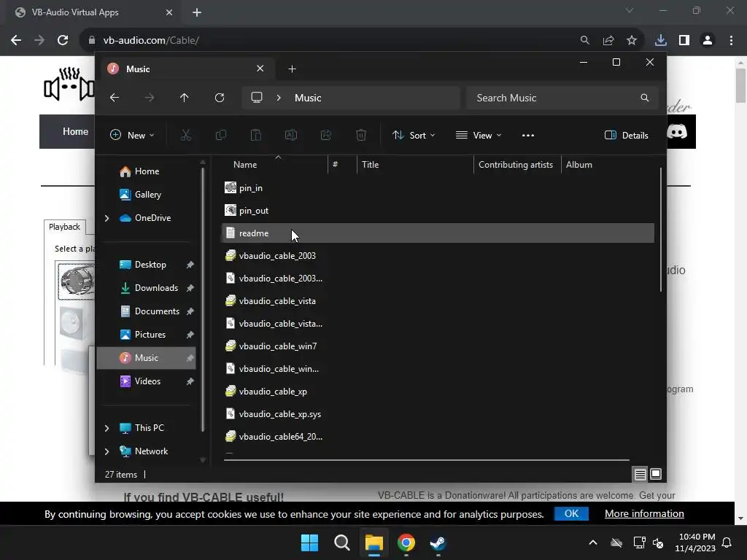Click the file list horizontal scrollbar
This screenshot has height=560, width=747.
click(x=426, y=460)
